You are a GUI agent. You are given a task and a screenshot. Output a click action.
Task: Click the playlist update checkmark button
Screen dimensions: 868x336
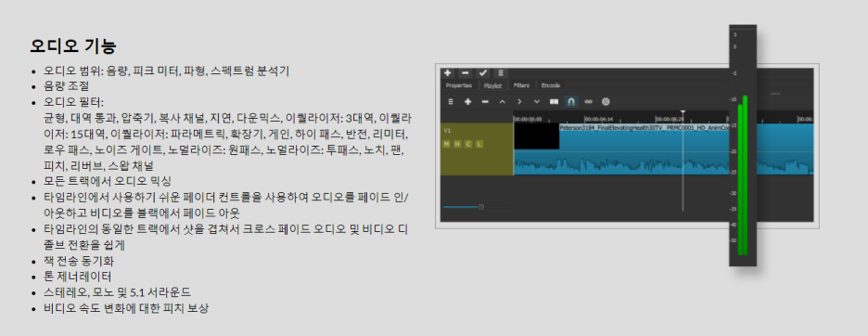click(x=483, y=73)
